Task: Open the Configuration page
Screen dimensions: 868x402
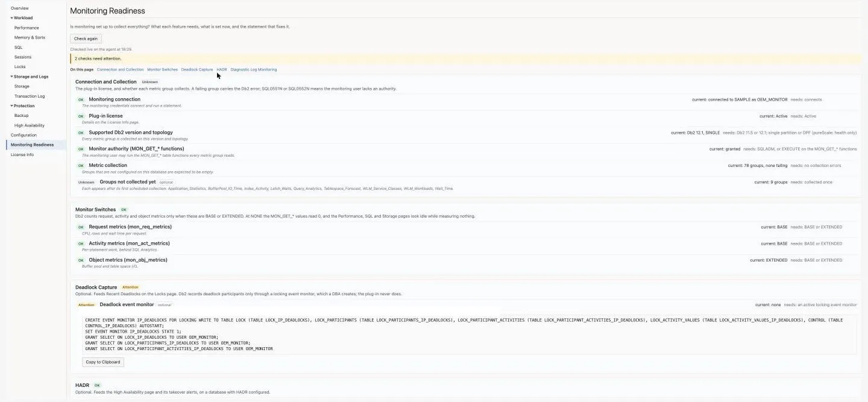Action: coord(24,135)
